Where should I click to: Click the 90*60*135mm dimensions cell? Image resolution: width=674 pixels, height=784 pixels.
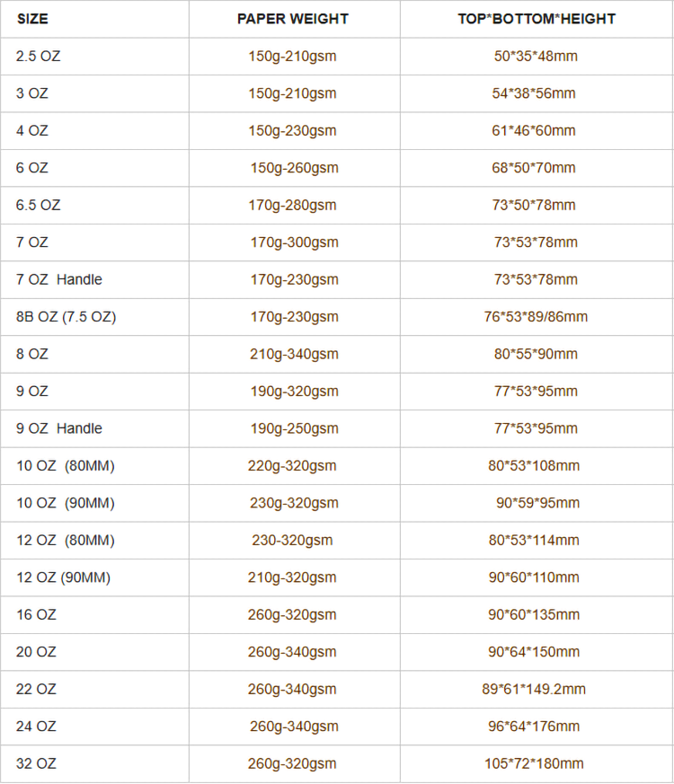[x=534, y=615]
